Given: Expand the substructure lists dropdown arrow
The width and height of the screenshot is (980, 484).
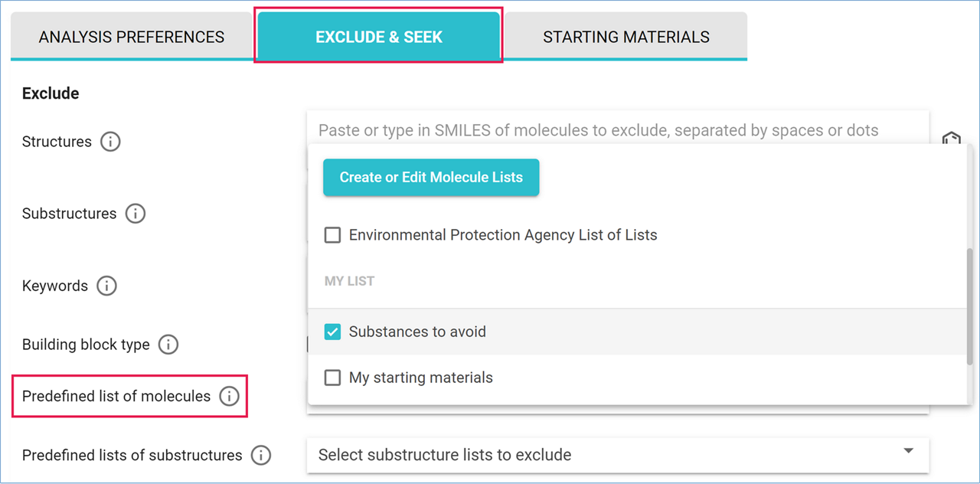Looking at the screenshot, I should [909, 451].
